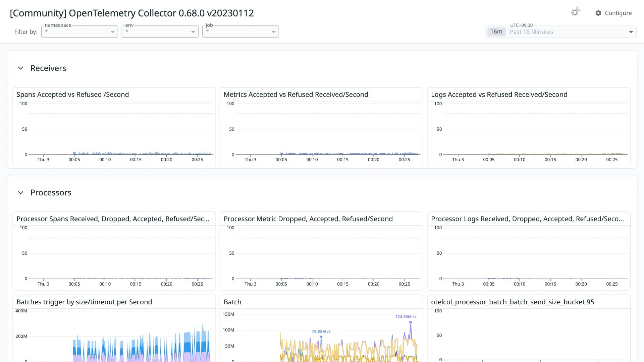Click the UTC+09:00 timezone label
Viewport: 644px width, 362px height.
tap(521, 25)
